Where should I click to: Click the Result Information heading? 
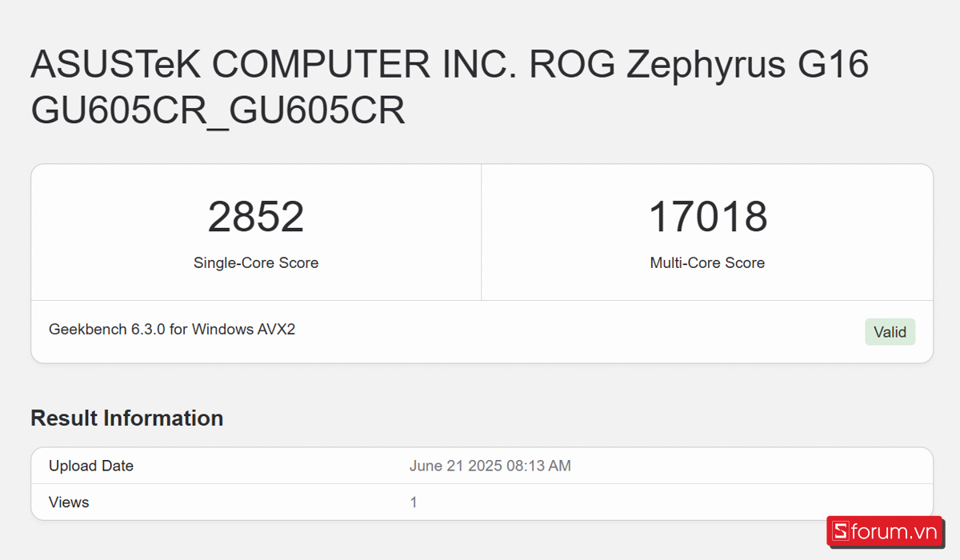coord(126,418)
